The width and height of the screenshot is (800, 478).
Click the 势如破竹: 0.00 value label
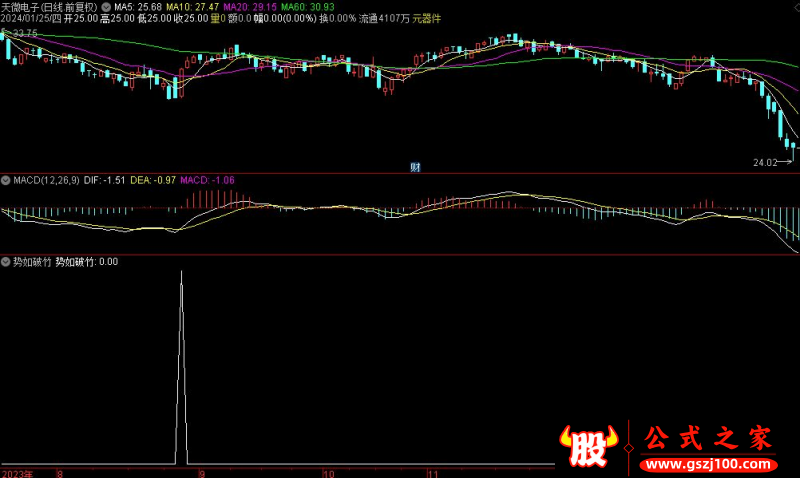(87, 262)
